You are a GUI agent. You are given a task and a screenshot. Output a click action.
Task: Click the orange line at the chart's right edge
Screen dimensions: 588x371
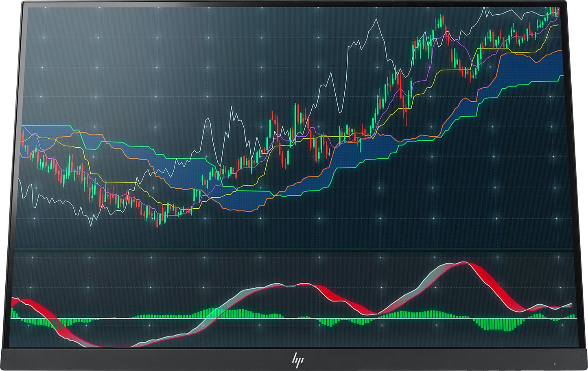558,51
